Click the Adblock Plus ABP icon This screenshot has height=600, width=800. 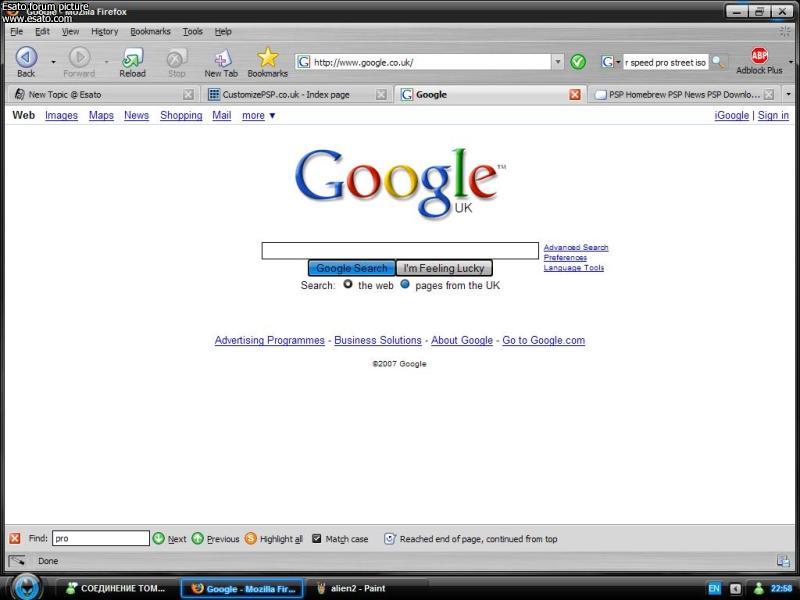pyautogui.click(x=759, y=56)
